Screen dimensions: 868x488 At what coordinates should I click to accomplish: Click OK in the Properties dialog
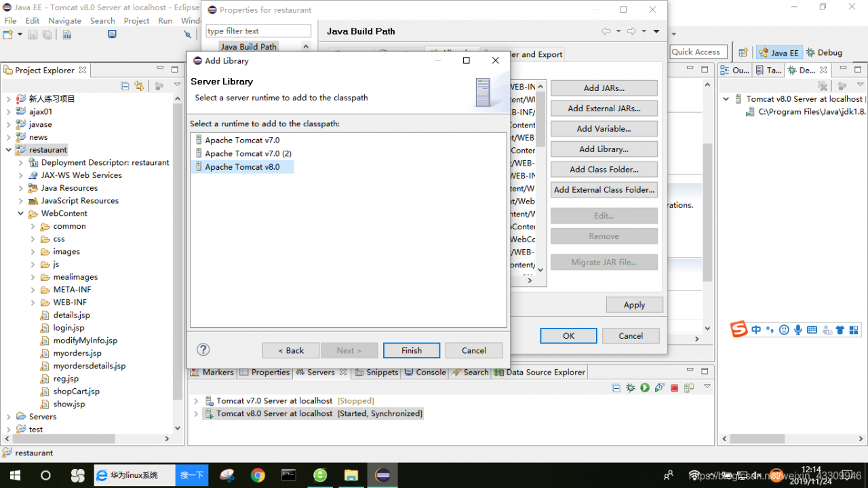[569, 335]
